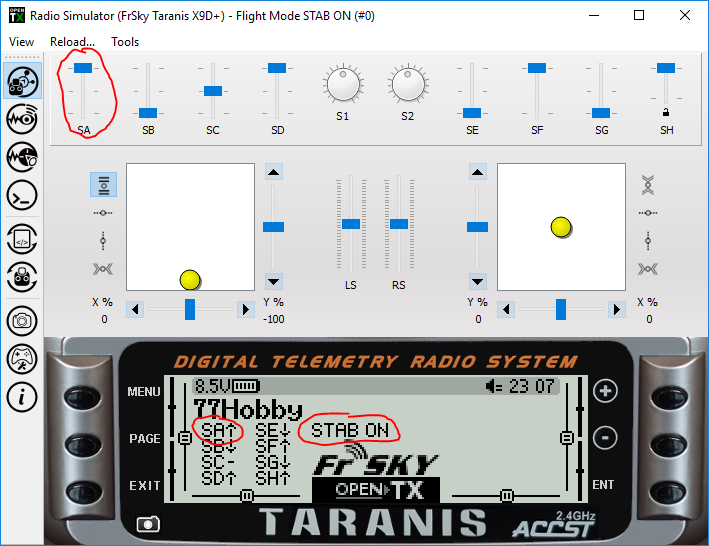This screenshot has height=546, width=709.
Task: Click the SG switch slider handle
Action: (601, 113)
